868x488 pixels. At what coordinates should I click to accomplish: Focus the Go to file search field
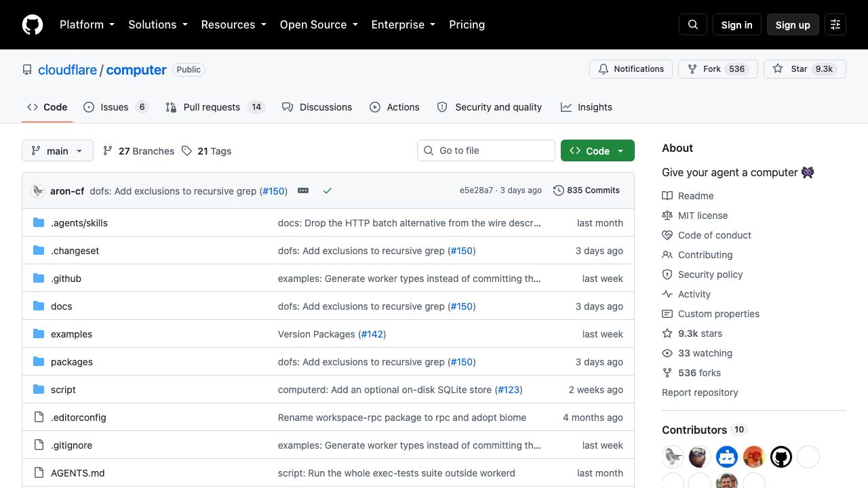pos(486,150)
